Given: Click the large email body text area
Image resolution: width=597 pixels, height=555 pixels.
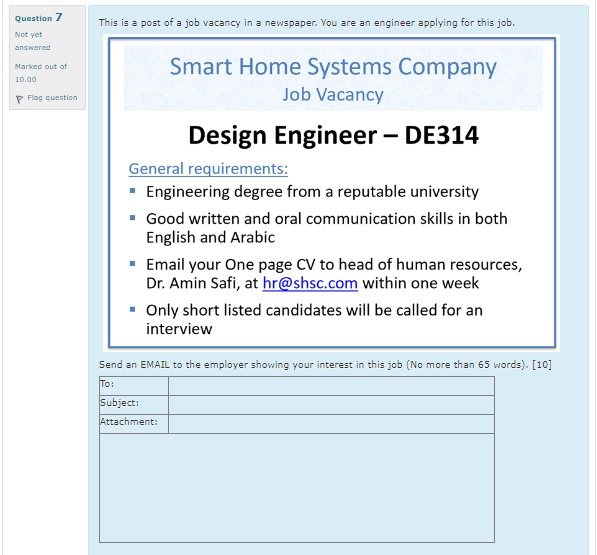Looking at the screenshot, I should click(297, 488).
